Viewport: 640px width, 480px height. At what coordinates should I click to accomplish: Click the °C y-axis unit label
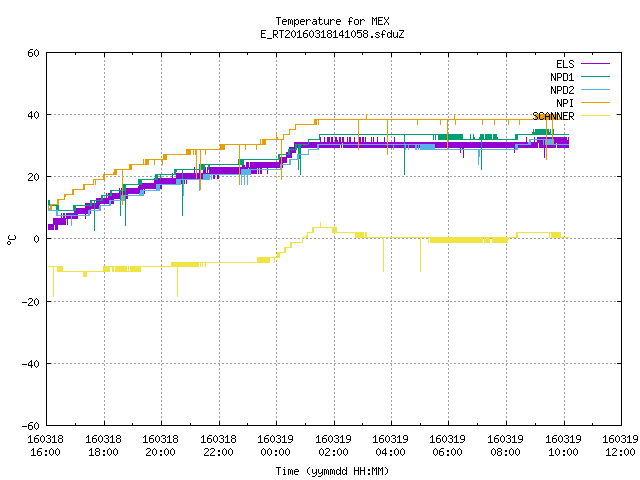click(11, 240)
